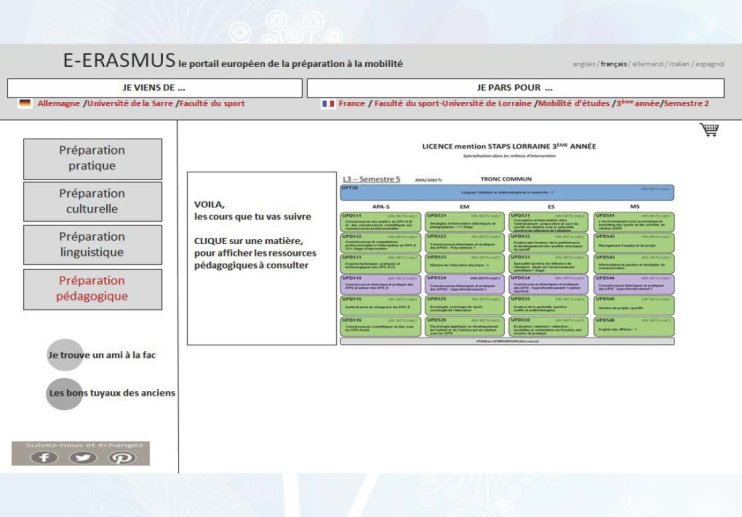This screenshot has width=742, height=517.
Task: Select the blue UFT50 tronc commun course
Action: coord(507,193)
